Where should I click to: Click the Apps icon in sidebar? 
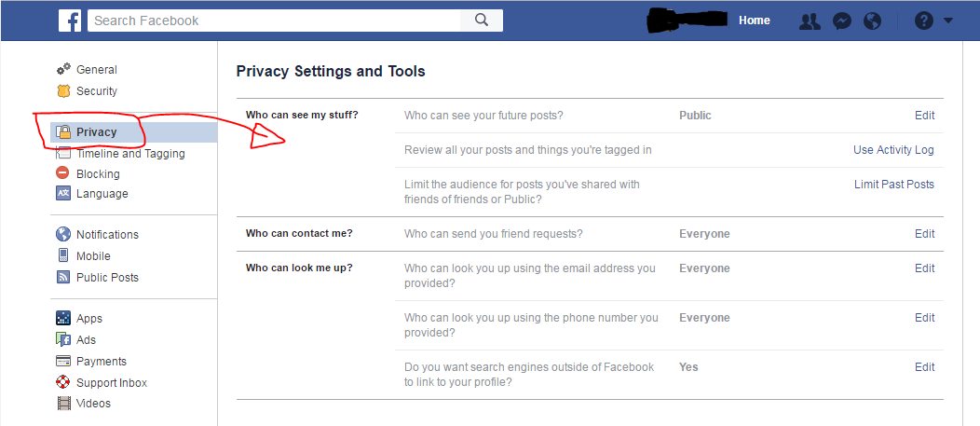click(x=63, y=319)
